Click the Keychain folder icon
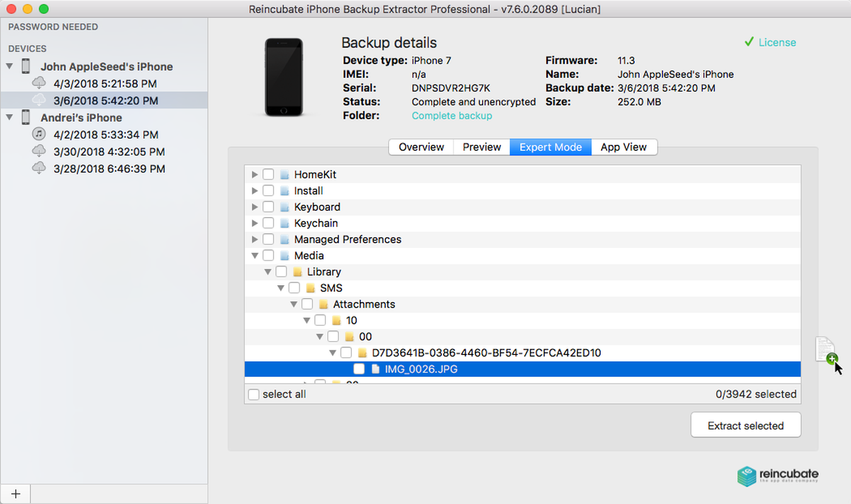This screenshot has height=504, width=851. coord(284,223)
